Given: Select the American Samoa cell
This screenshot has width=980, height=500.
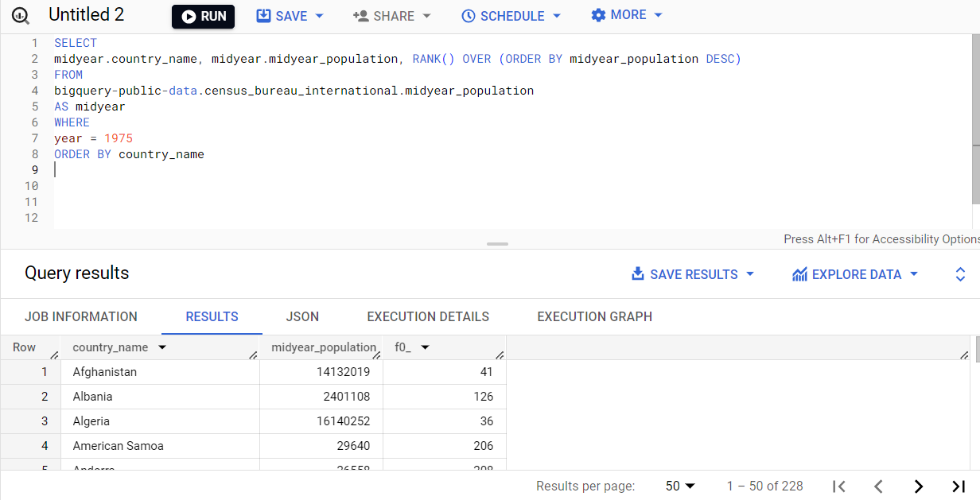Looking at the screenshot, I should (160, 446).
